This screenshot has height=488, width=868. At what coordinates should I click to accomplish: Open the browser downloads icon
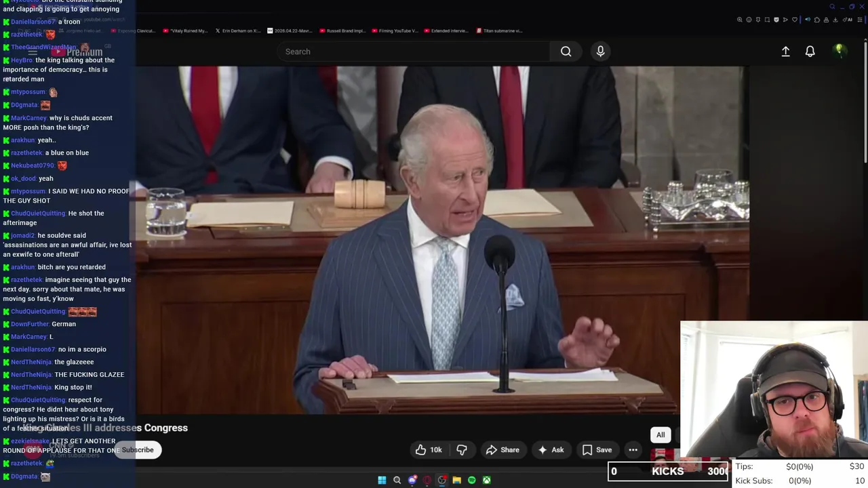835,20
